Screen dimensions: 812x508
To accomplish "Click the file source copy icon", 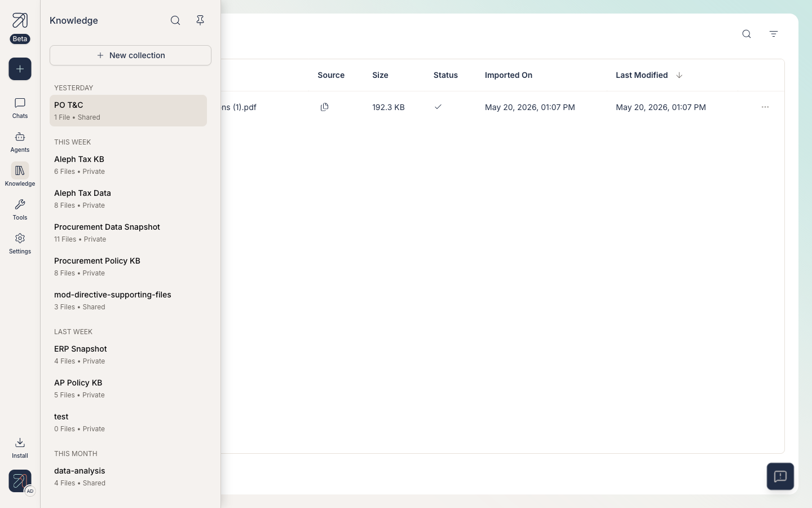I will pos(324,107).
